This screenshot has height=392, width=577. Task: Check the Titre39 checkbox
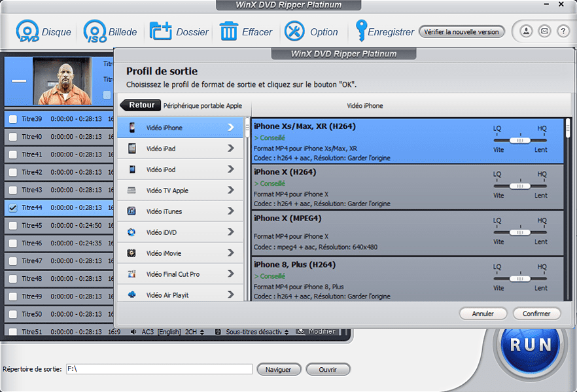point(13,119)
